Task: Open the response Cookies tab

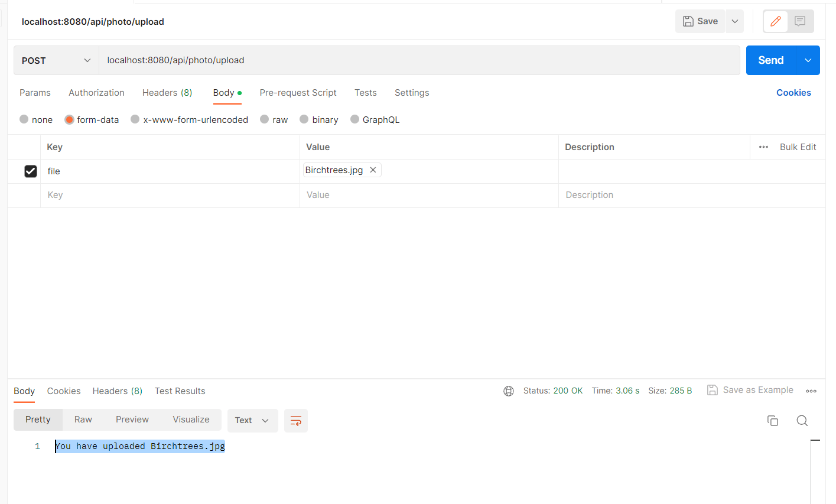Action: [x=64, y=391]
